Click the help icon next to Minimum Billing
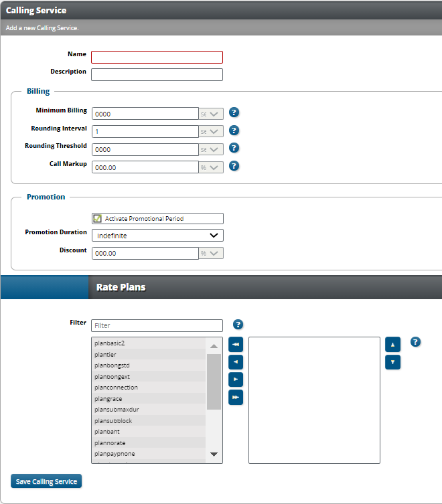Viewport: 442px width, 504px height. 234,112
